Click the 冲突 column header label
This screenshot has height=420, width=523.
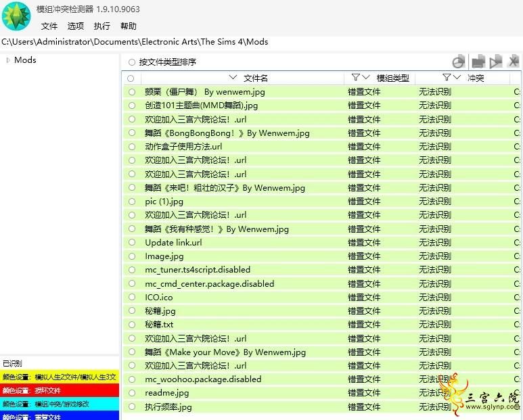click(476, 78)
